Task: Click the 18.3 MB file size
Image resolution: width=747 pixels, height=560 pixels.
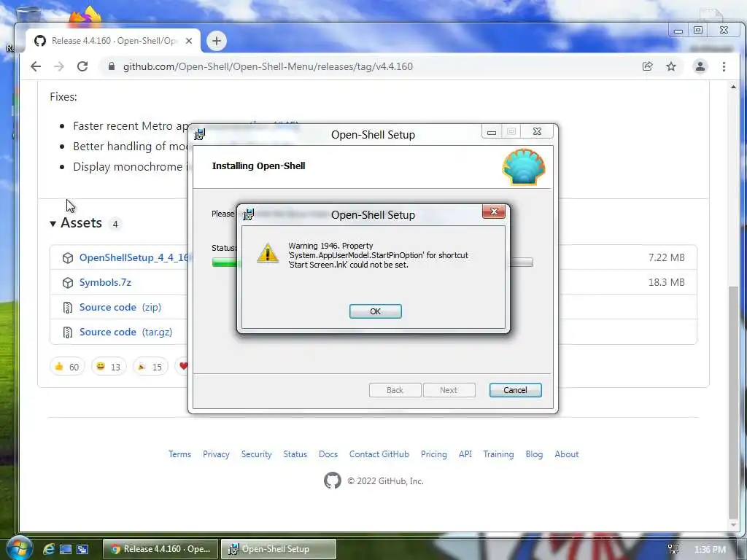Action: 667,282
